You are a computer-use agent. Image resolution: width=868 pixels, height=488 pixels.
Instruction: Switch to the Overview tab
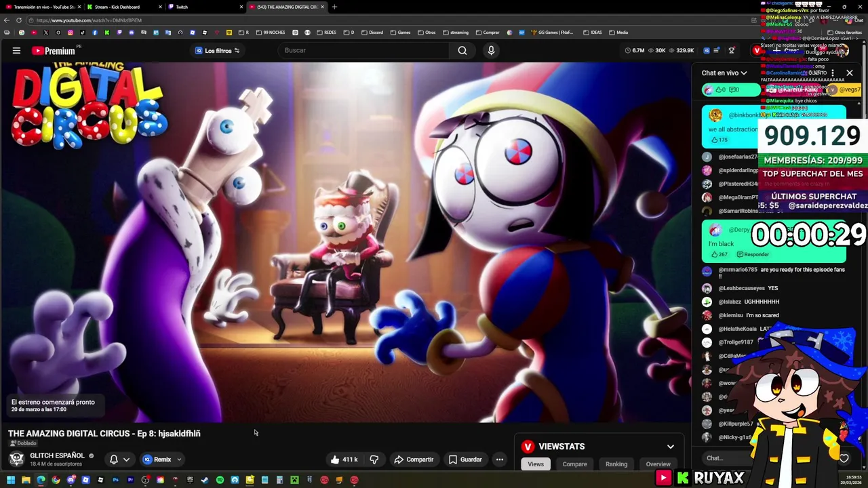tap(658, 464)
